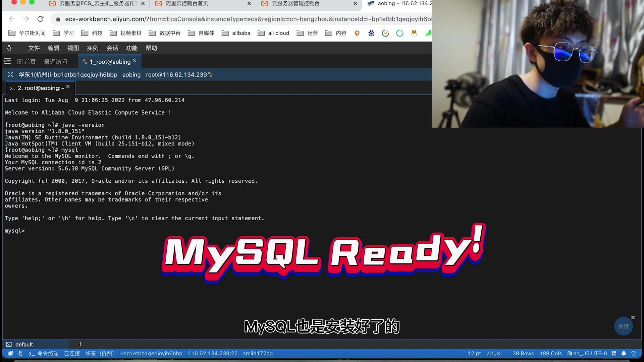Close the 1_root@aobing session tab
This screenshot has height=362, width=644.
pos(135,60)
